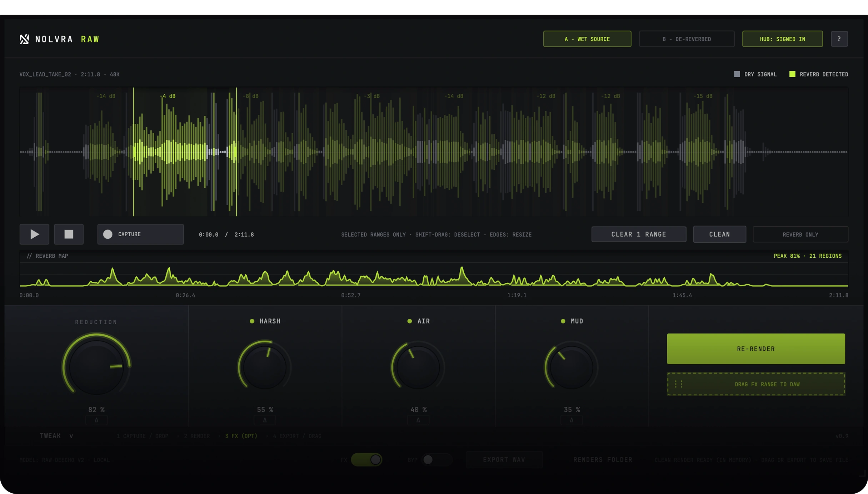868x494 pixels.
Task: Turn off the FX toggle switch
Action: click(366, 460)
